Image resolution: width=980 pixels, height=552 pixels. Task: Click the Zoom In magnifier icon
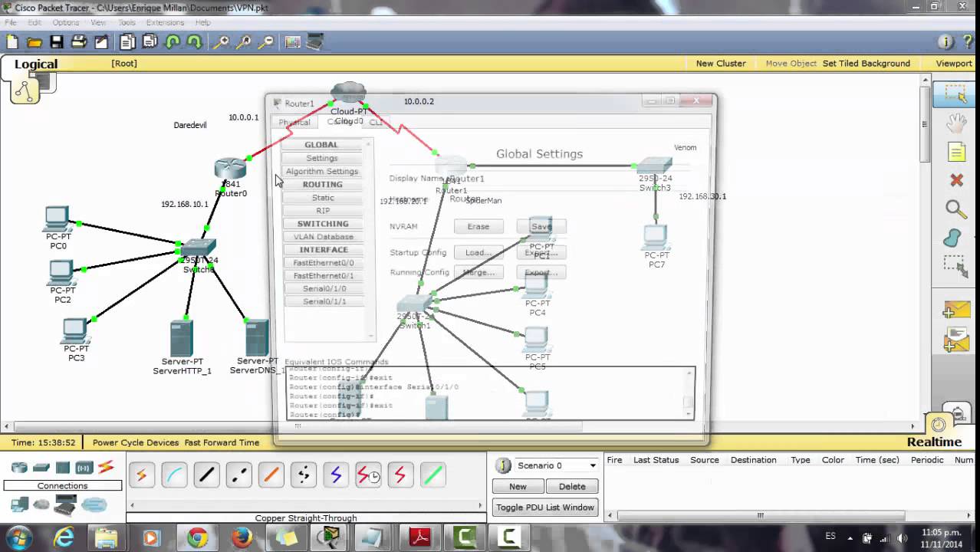pos(221,42)
